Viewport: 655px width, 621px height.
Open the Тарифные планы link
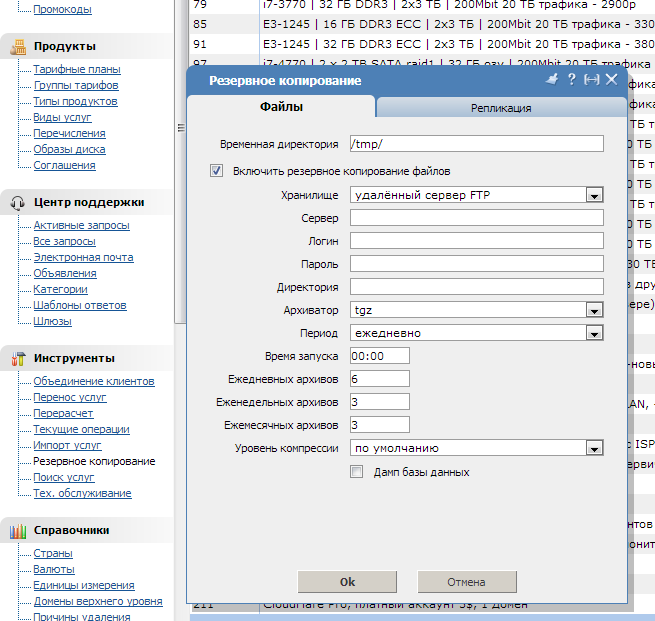click(77, 69)
